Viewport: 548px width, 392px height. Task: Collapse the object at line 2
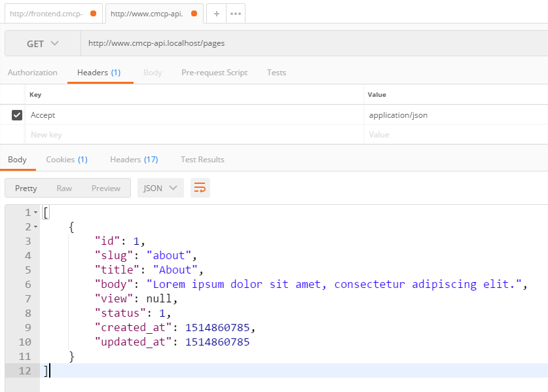point(35,227)
